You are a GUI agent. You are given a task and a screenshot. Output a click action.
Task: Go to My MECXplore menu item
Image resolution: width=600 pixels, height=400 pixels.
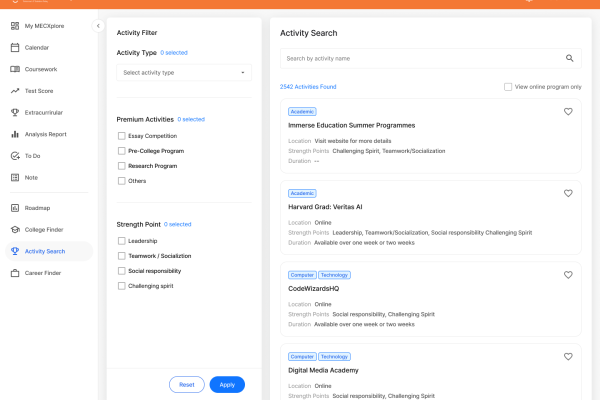[44, 26]
